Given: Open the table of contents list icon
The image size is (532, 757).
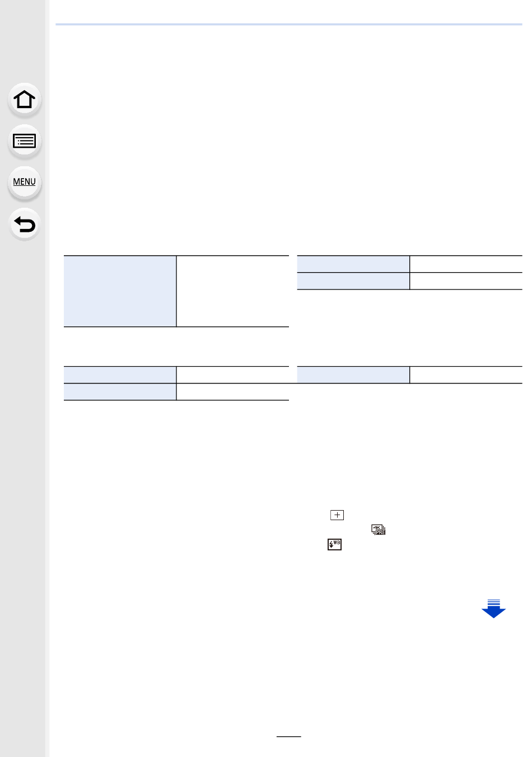Looking at the screenshot, I should pos(25,141).
